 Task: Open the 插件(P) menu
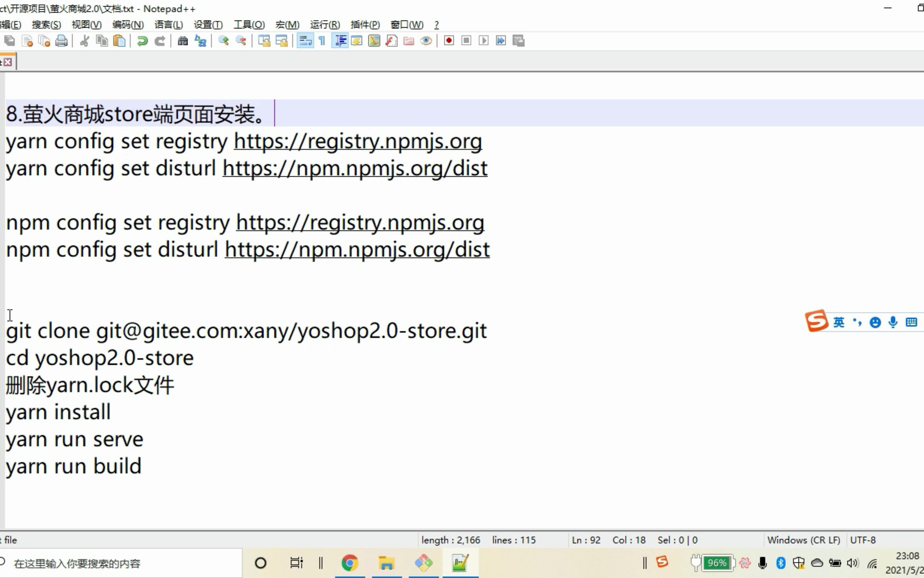click(365, 25)
